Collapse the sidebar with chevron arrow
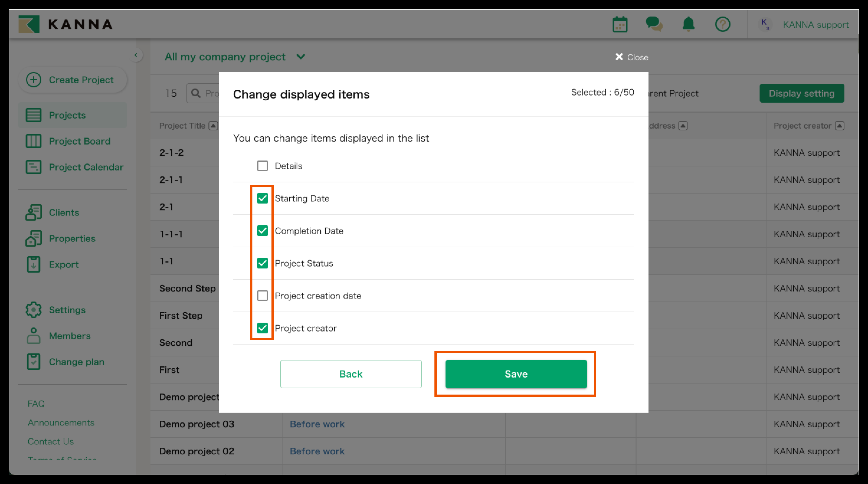 coord(136,55)
